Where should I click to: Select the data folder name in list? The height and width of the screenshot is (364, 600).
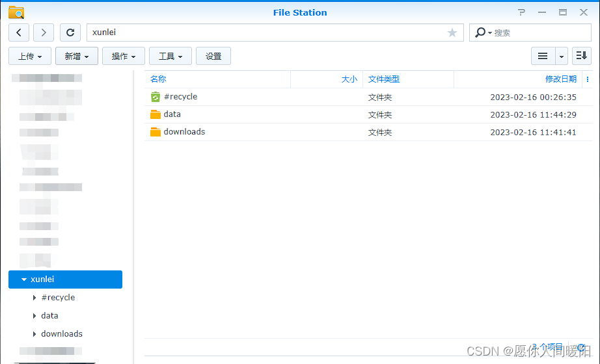click(172, 114)
